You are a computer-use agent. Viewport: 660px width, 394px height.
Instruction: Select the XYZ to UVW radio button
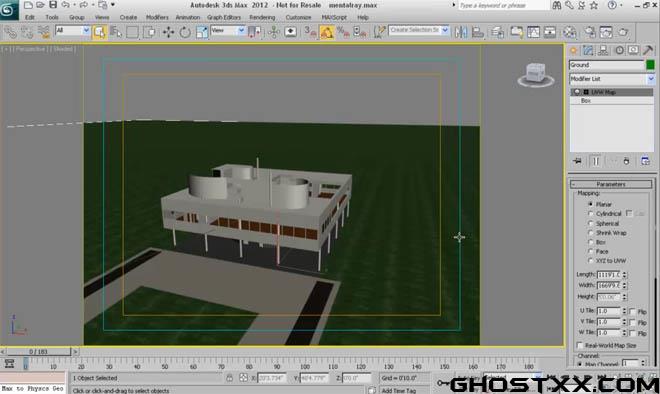(591, 261)
